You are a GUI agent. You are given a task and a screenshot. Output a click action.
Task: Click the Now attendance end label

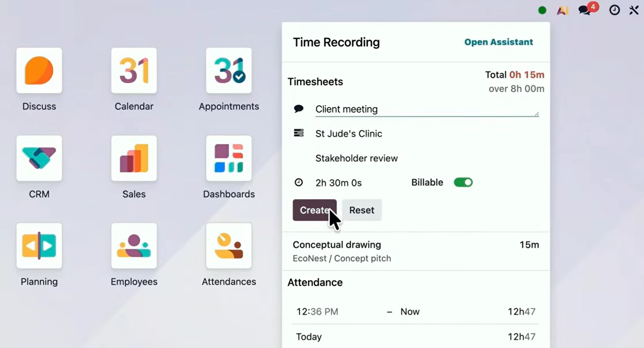click(410, 312)
